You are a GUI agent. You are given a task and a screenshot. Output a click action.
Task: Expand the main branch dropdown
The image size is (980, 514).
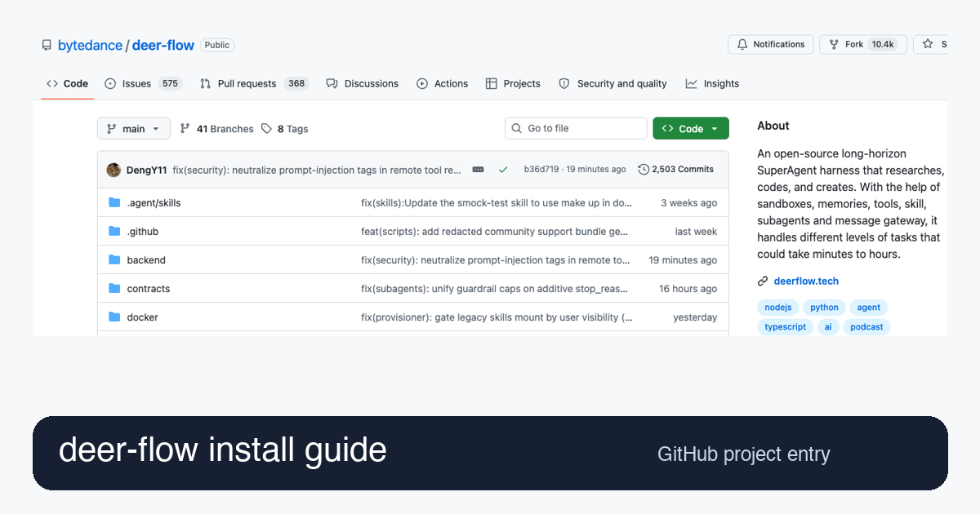click(134, 129)
